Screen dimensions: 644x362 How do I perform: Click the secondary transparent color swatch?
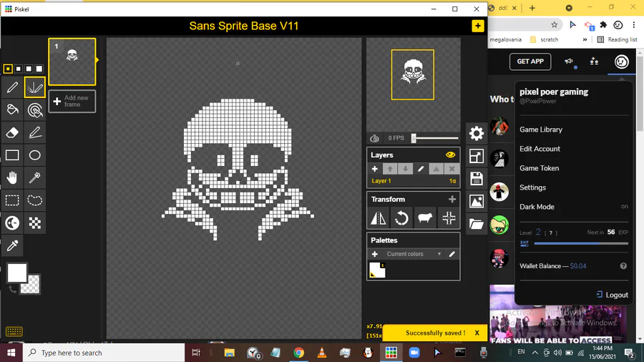(x=31, y=285)
